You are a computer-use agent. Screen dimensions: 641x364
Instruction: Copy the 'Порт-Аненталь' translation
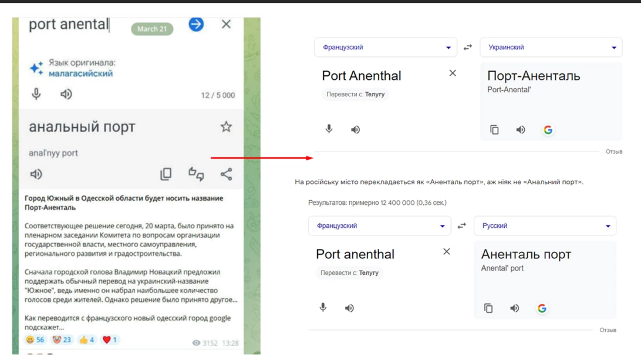pos(494,130)
